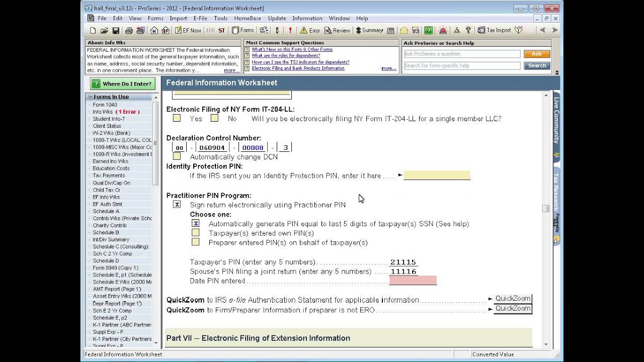The image size is (644, 362).
Task: Save the return with the floppy disk icon
Action: 116,30
